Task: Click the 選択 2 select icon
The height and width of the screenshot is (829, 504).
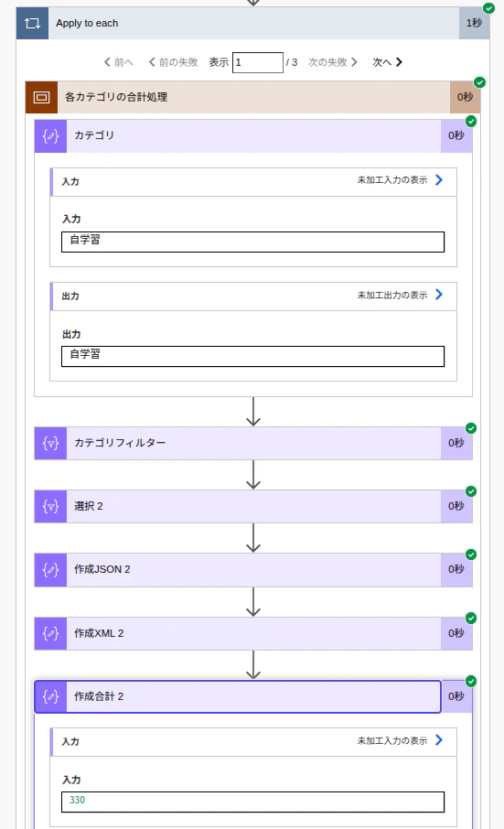Action: pyautogui.click(x=50, y=507)
